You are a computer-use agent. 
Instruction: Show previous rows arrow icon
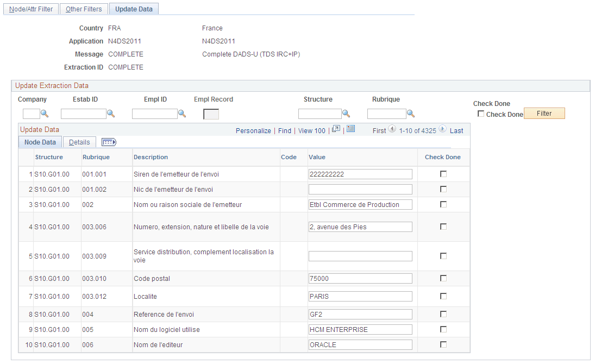(392, 129)
